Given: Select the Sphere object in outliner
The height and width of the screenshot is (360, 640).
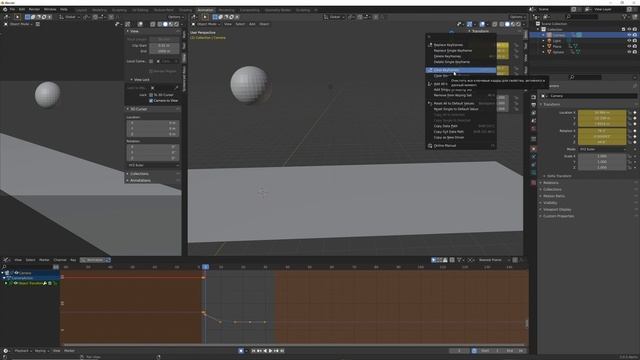Looking at the screenshot, I should pyautogui.click(x=558, y=52).
